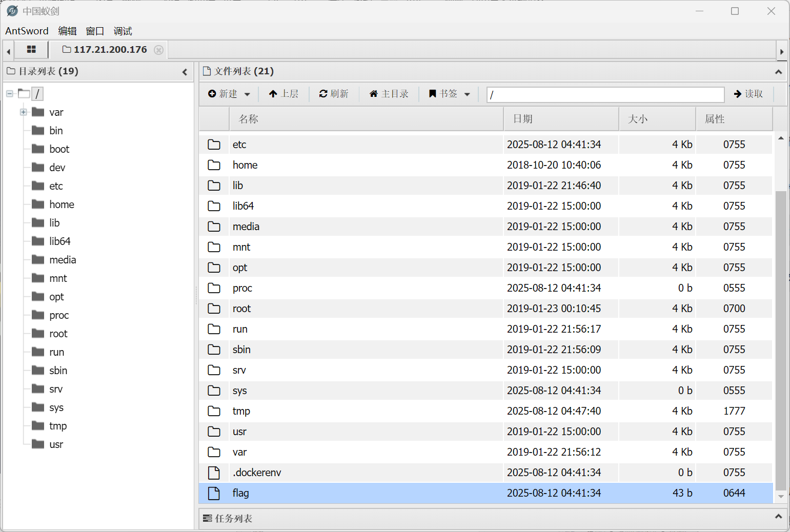Click the file list scroll down arrow
Viewport: 790px width, 532px height.
coord(781,496)
